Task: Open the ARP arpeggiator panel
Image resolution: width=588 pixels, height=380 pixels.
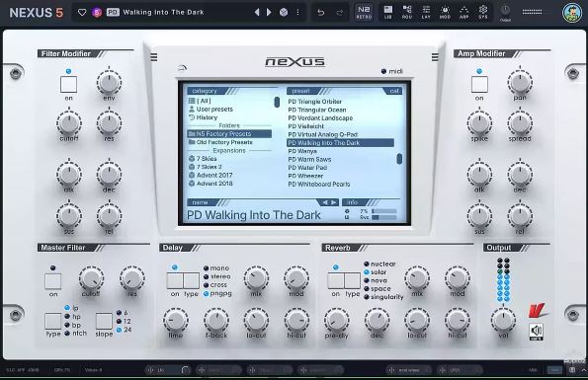Action: click(x=463, y=13)
